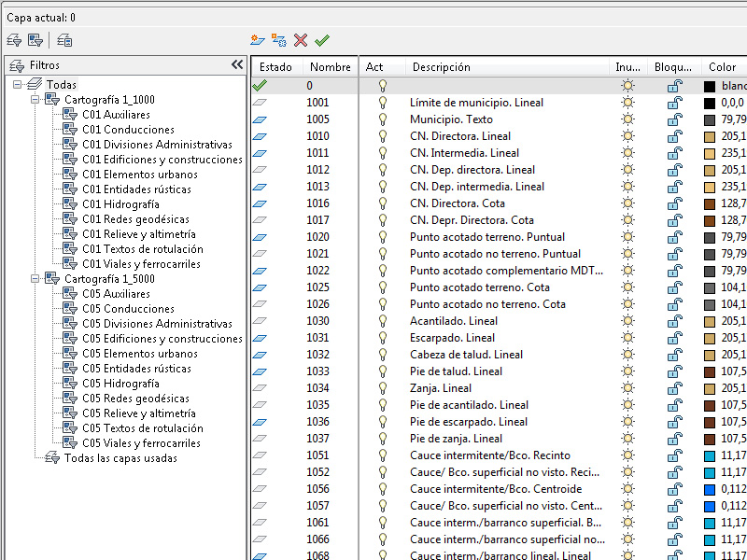The image size is (747, 560).
Task: Open color swatch for layer 1051
Action: click(x=710, y=455)
